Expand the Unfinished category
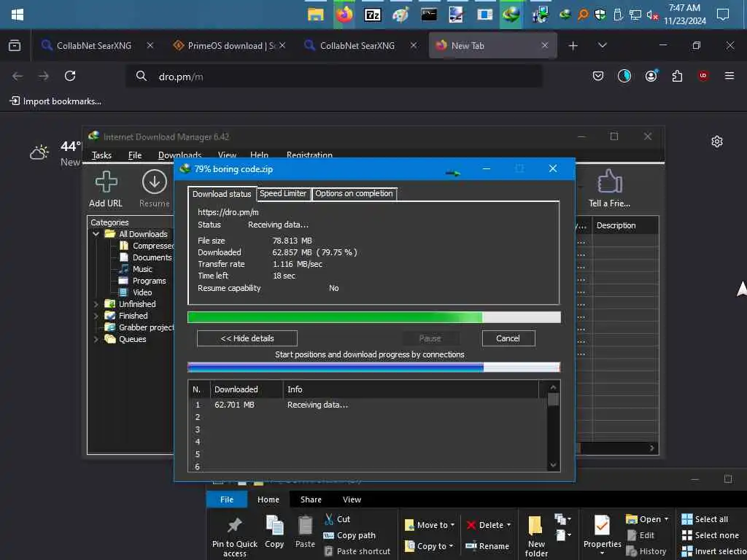This screenshot has width=747, height=560. click(x=96, y=304)
